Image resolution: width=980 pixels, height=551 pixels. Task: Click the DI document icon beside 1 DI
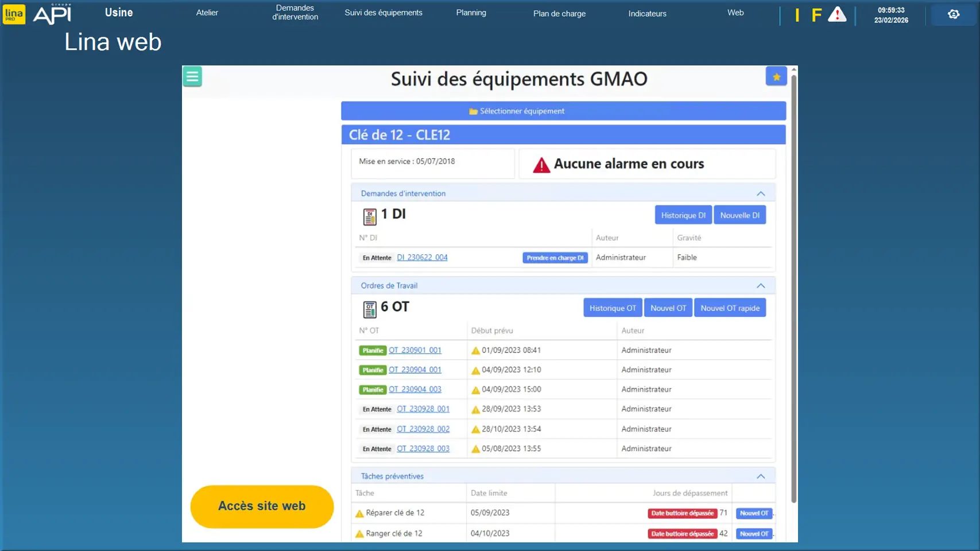click(370, 216)
